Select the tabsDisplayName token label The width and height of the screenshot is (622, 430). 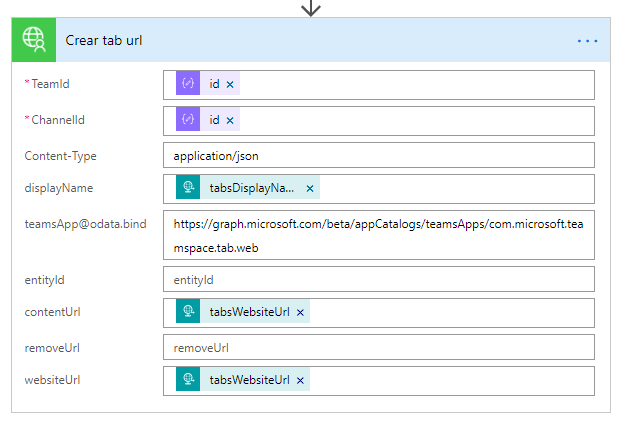pyautogui.click(x=251, y=189)
